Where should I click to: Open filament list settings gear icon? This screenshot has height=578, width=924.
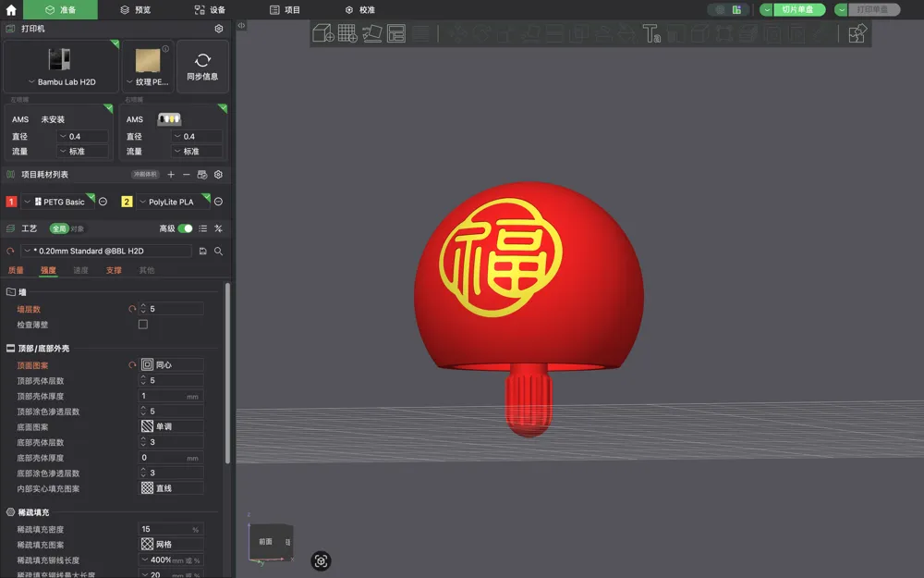click(x=219, y=175)
